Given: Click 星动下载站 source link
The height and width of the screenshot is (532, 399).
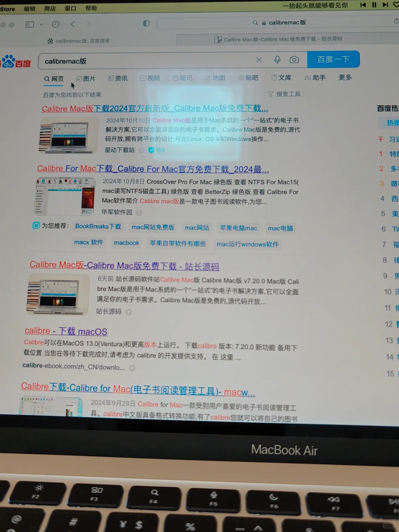Looking at the screenshot, I should click(120, 150).
